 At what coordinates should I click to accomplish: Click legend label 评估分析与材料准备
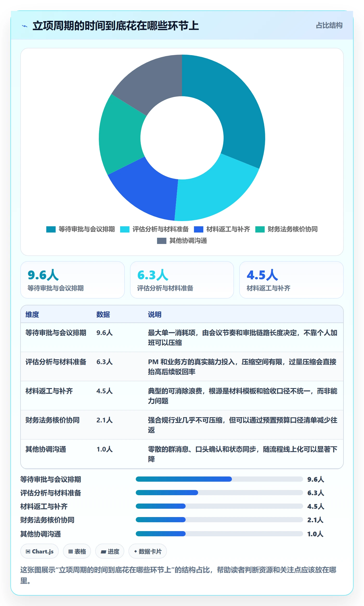pos(160,229)
